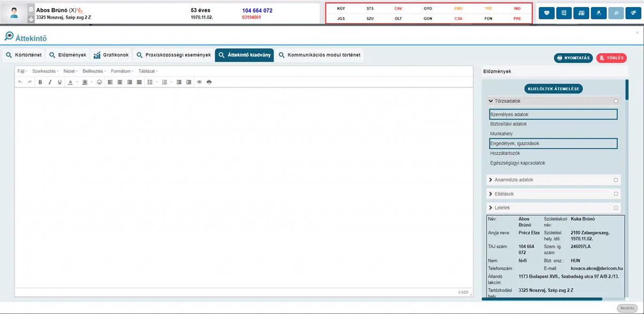Click the document card icon button in header
The width and height of the screenshot is (644, 314).
click(x=563, y=13)
